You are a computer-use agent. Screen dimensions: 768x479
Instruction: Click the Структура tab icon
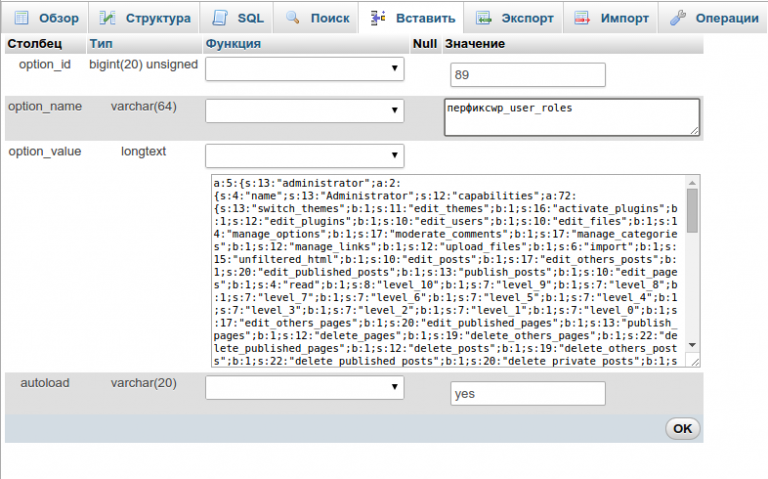(108, 18)
